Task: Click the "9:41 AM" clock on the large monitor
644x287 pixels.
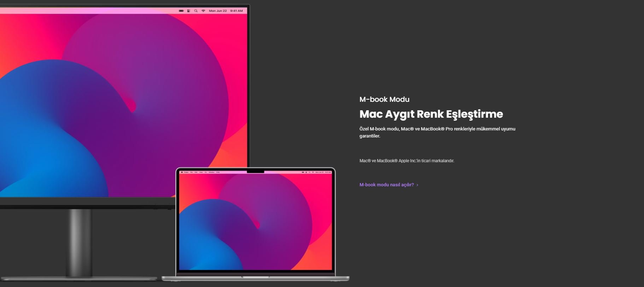Action: [x=236, y=11]
